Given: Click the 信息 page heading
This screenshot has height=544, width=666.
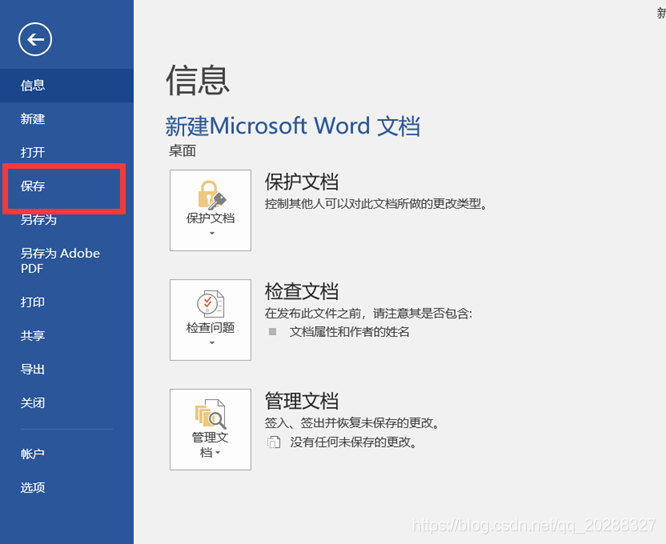Looking at the screenshot, I should tap(198, 80).
